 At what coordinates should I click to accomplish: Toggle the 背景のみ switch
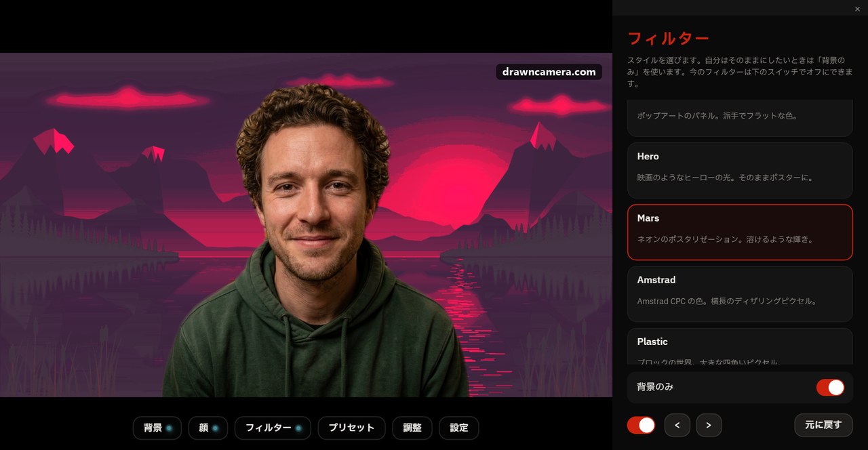830,388
